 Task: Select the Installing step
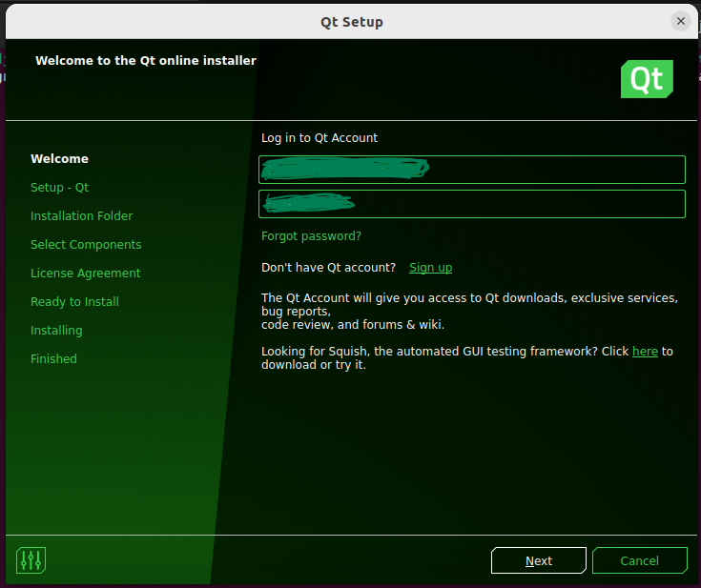56,330
